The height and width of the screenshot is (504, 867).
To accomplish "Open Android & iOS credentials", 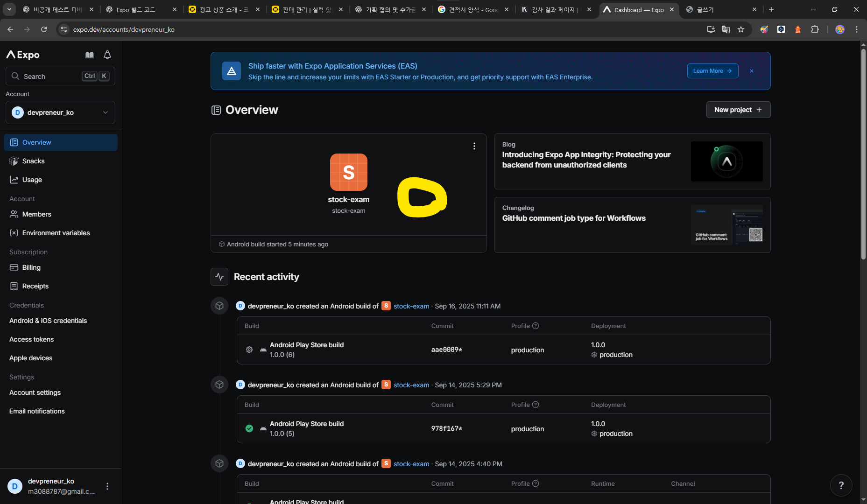I will pyautogui.click(x=48, y=321).
